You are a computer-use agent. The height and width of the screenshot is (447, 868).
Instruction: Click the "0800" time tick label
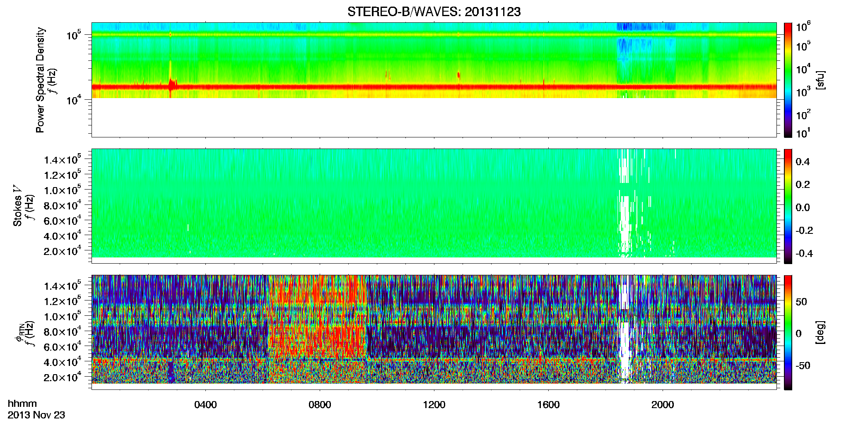[x=320, y=405]
